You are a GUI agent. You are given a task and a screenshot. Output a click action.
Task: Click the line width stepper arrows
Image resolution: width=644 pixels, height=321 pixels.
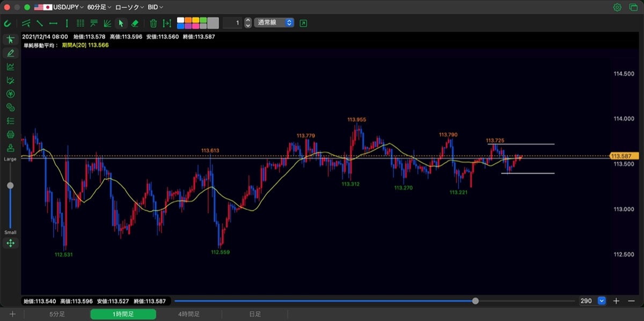coord(248,23)
